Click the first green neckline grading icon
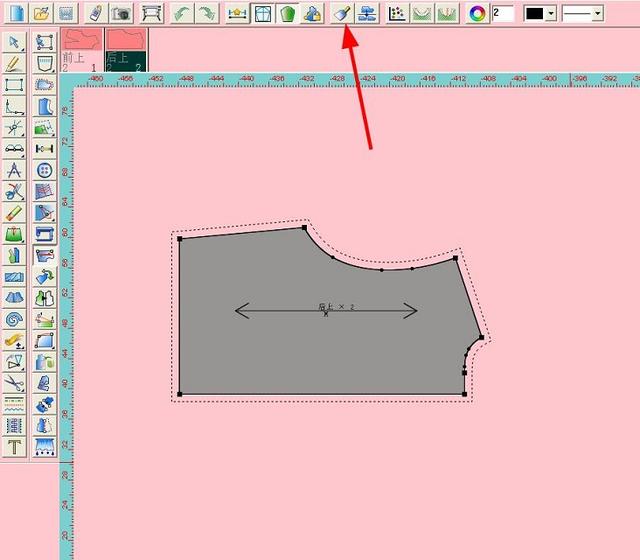Image resolution: width=640 pixels, height=560 pixels. click(x=422, y=13)
